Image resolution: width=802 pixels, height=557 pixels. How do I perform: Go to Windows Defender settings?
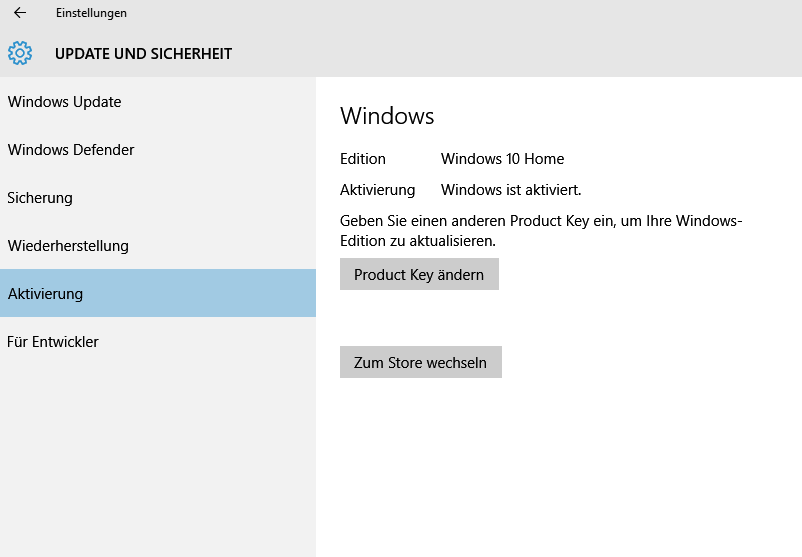[x=71, y=150]
